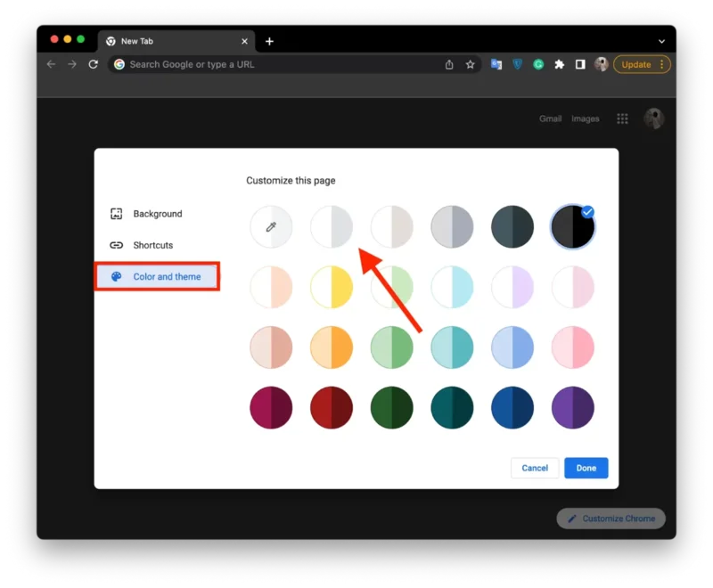Image resolution: width=713 pixels, height=588 pixels.
Task: Select the New Tab tab
Action: [x=176, y=41]
